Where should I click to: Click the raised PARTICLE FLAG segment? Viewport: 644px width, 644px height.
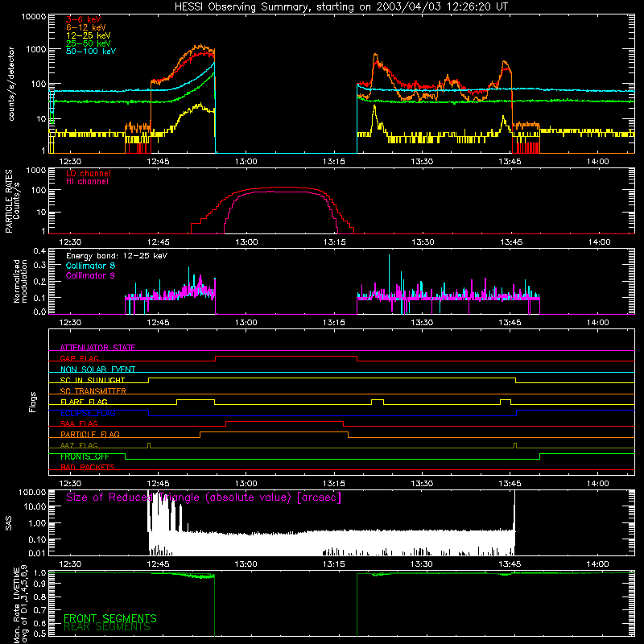[274, 432]
